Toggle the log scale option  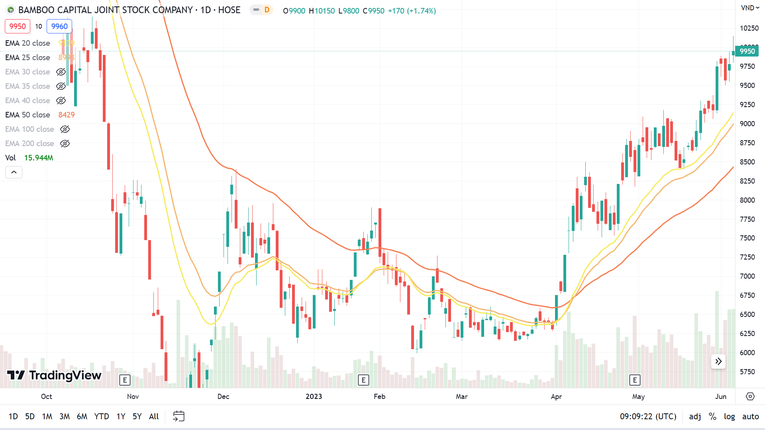tap(729, 416)
